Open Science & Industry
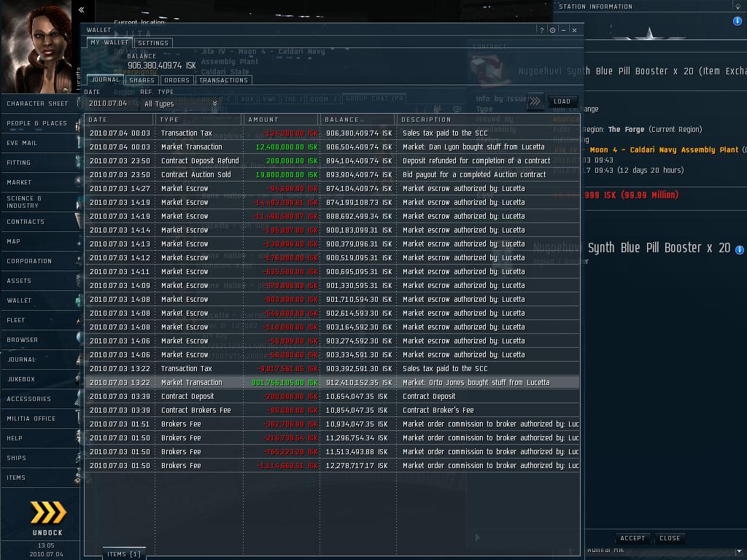Viewport: 747px width, 560px height. (x=41, y=202)
